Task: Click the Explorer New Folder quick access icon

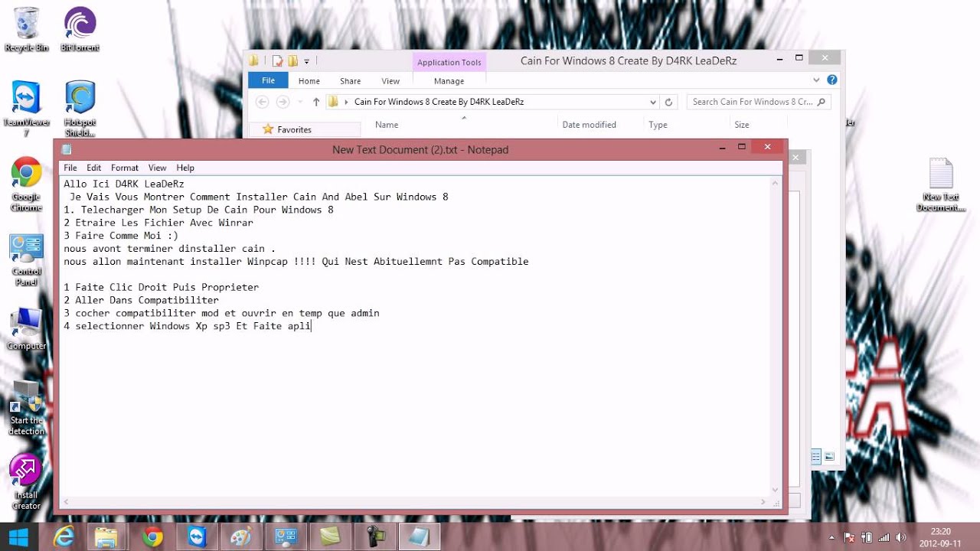Action: tap(292, 61)
